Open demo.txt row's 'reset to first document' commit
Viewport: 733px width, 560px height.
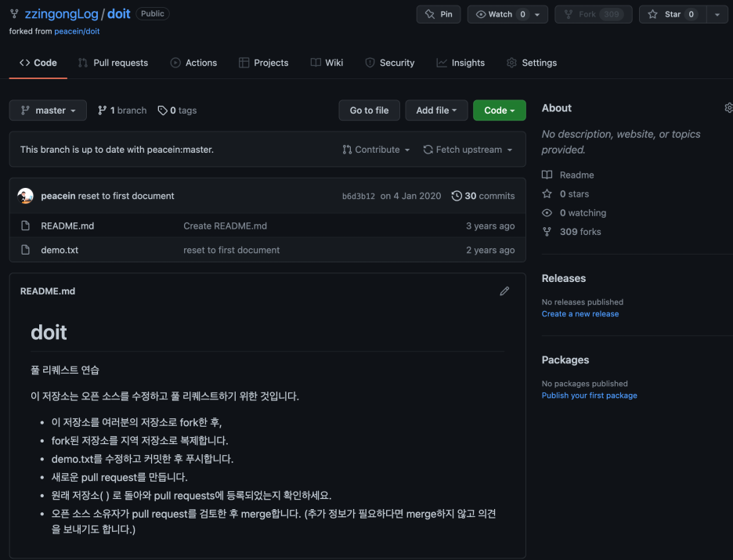coord(231,250)
